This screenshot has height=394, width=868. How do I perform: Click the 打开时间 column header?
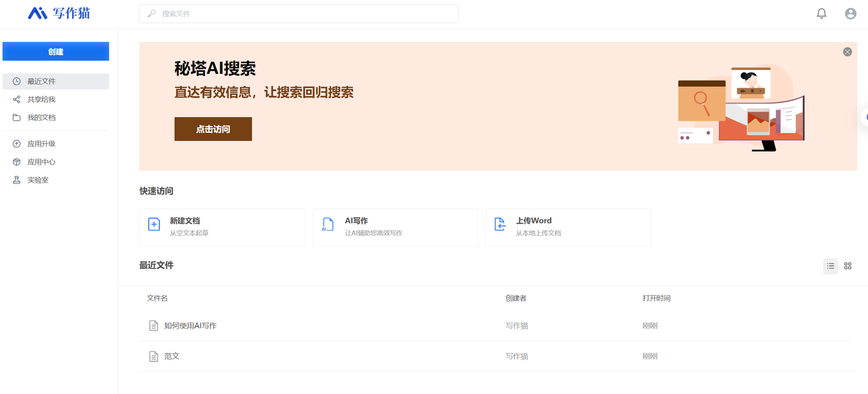tap(656, 298)
